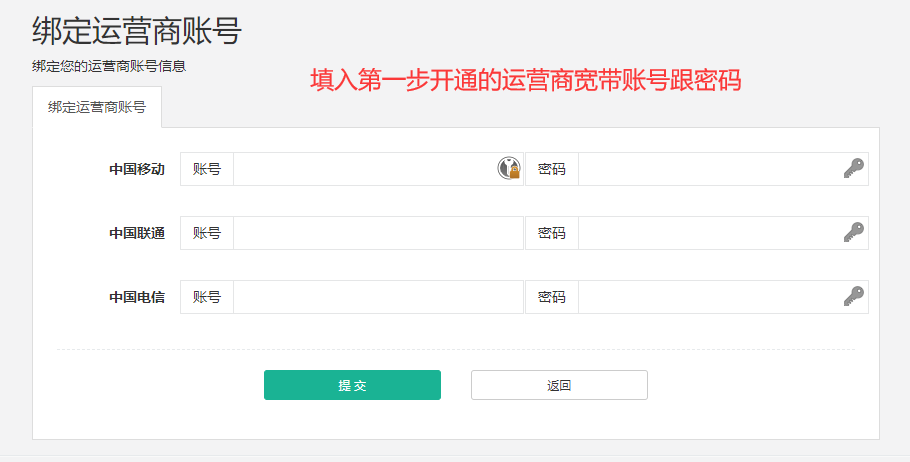Click the password manager icon in China Mobile account field
910x462 pixels.
[509, 169]
